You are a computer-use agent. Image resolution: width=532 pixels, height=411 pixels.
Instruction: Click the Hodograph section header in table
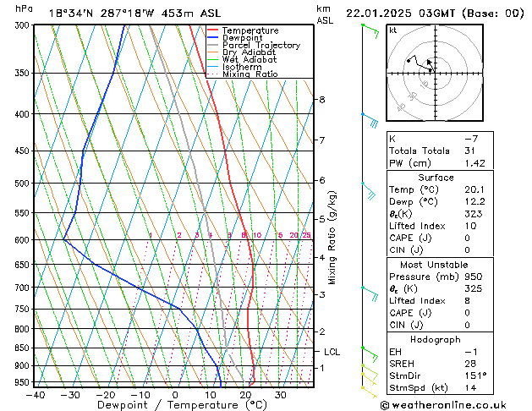(x=436, y=339)
